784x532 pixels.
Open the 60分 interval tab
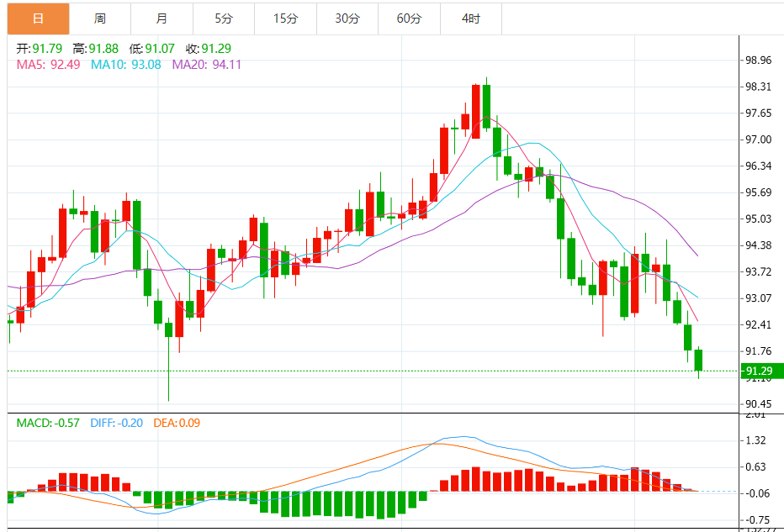(409, 19)
